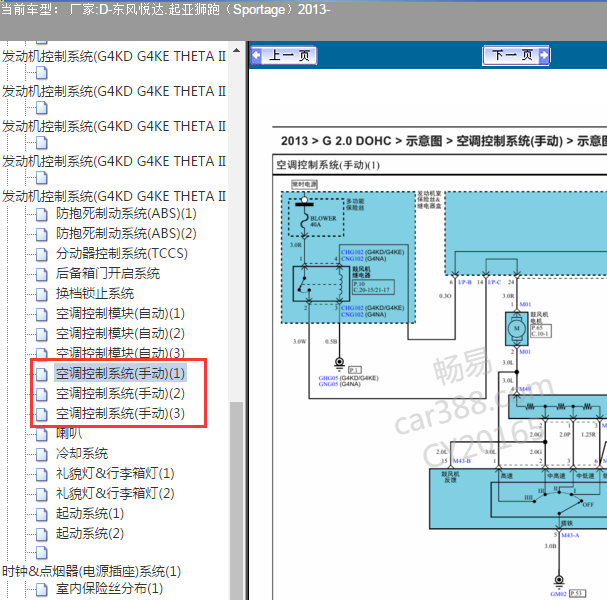This screenshot has height=600, width=607.
Task: Click right arrow icon on 下一页 button
Action: click(x=544, y=55)
